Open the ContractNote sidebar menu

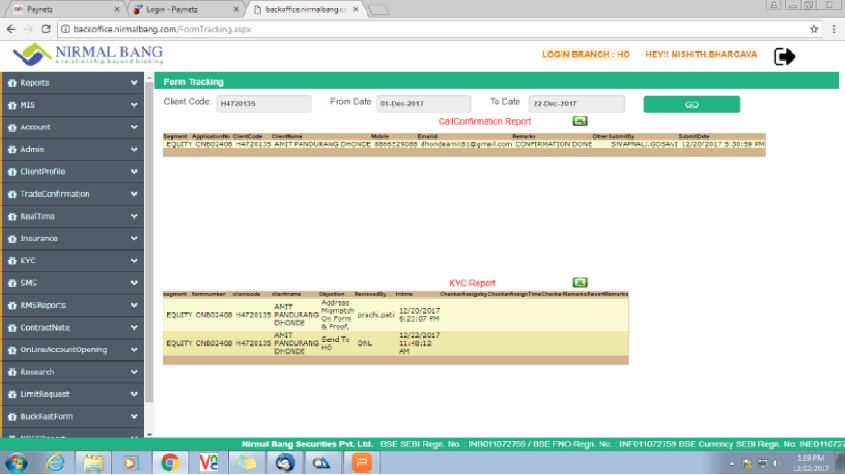pyautogui.click(x=72, y=327)
